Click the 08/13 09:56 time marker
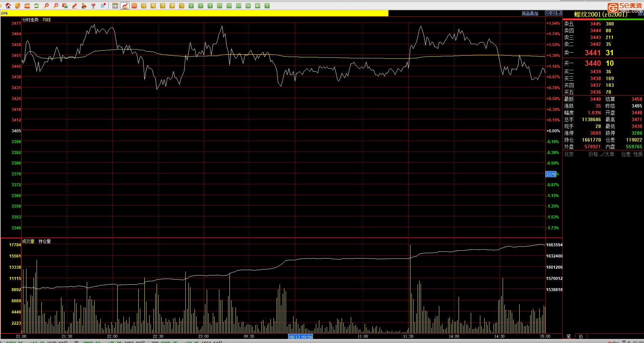Image resolution: width=644 pixels, height=343 pixels. coord(300,337)
